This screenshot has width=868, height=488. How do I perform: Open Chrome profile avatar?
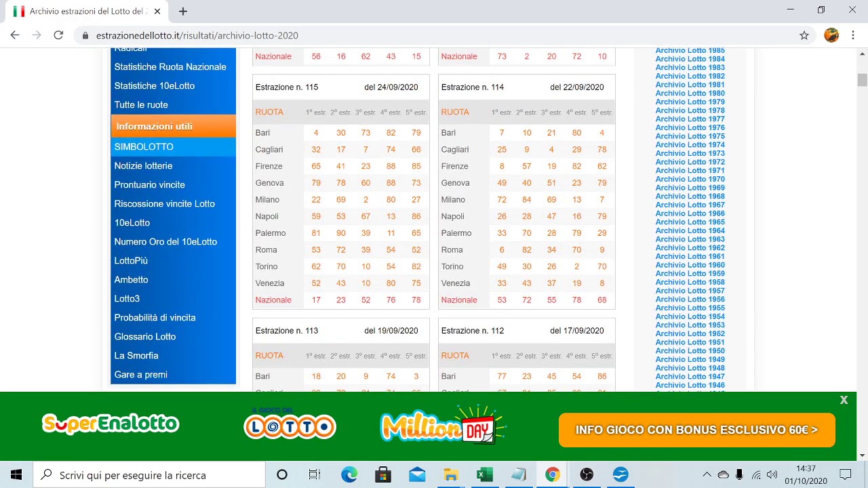coord(831,35)
